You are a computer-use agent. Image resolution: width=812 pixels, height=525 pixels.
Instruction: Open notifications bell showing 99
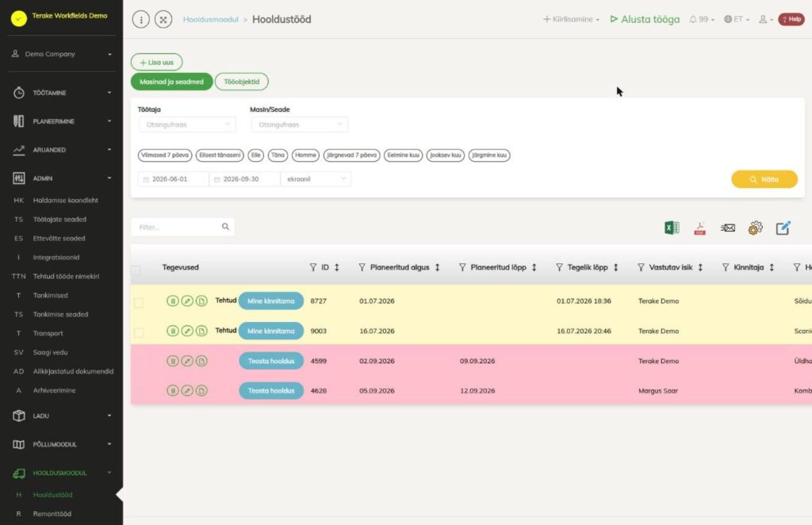click(x=701, y=19)
